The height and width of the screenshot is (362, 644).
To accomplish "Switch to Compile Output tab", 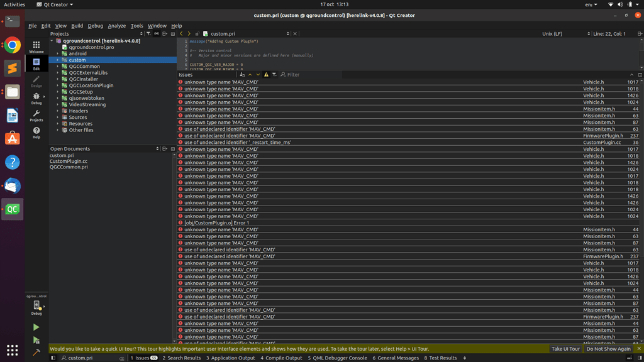I will pos(281,358).
